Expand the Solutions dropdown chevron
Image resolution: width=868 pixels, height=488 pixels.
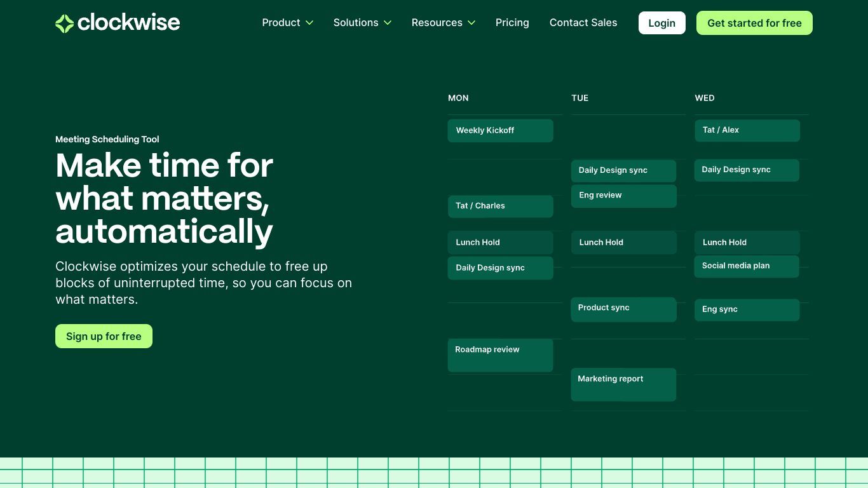(388, 23)
